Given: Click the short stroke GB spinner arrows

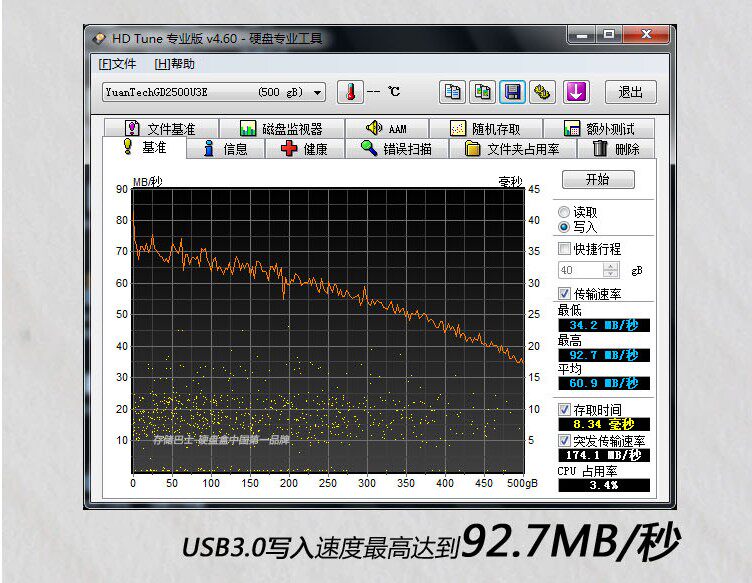Looking at the screenshot, I should point(611,270).
